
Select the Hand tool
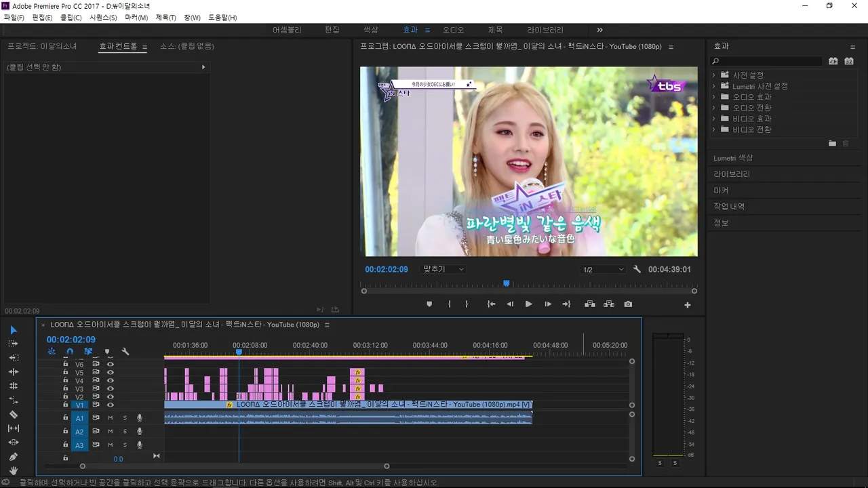tap(14, 470)
